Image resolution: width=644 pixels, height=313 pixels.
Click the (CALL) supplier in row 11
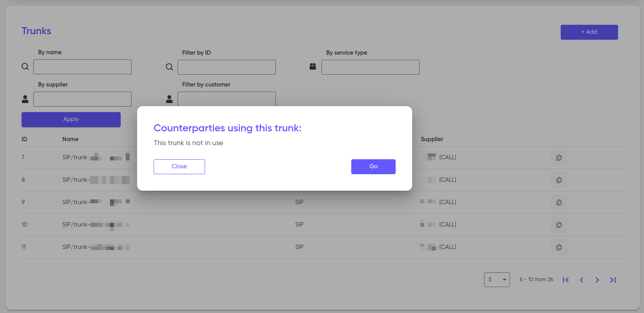point(448,247)
